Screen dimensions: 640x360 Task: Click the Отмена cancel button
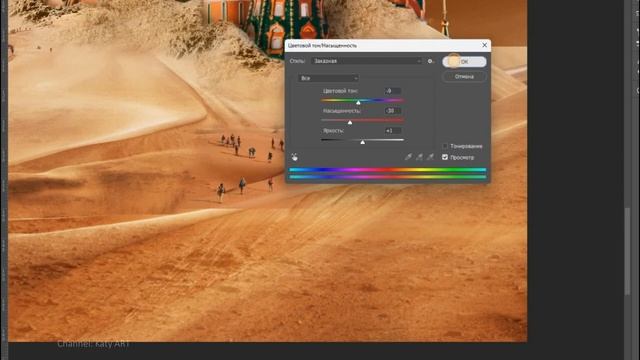click(464, 77)
